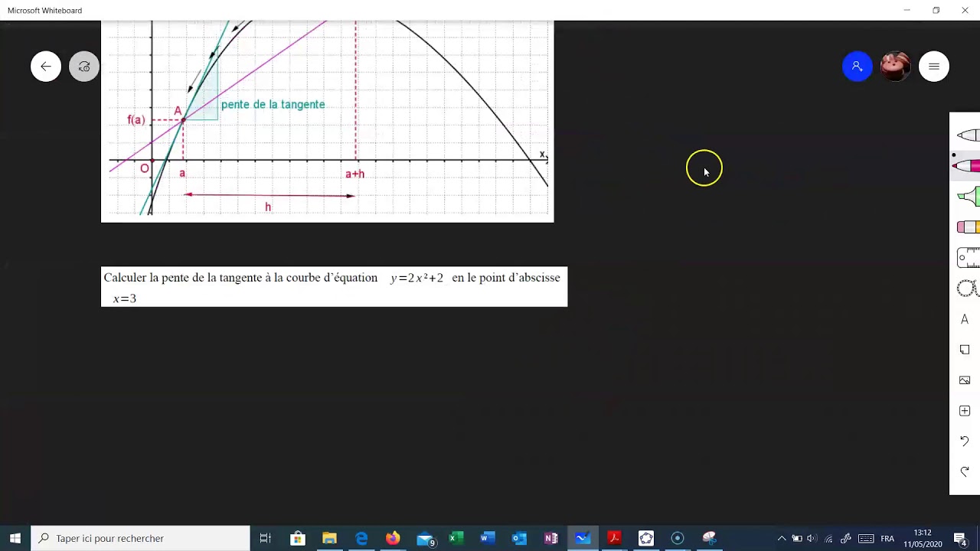The width and height of the screenshot is (980, 551).
Task: Click the 'pente de la tangente' label
Action: pyautogui.click(x=273, y=105)
